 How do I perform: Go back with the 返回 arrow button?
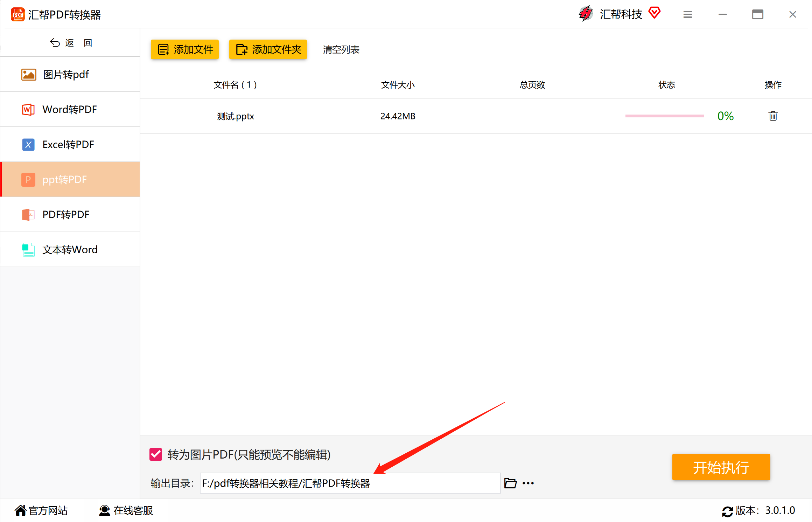[70, 43]
